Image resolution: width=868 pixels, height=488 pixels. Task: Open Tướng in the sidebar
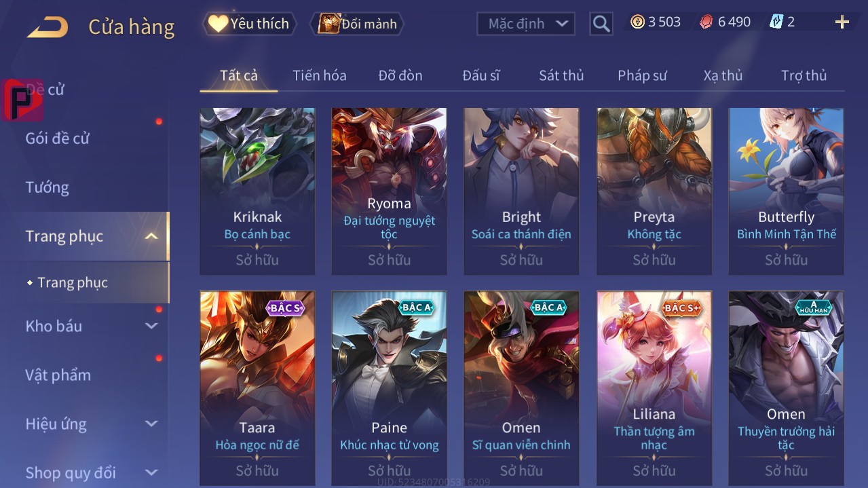click(x=48, y=187)
